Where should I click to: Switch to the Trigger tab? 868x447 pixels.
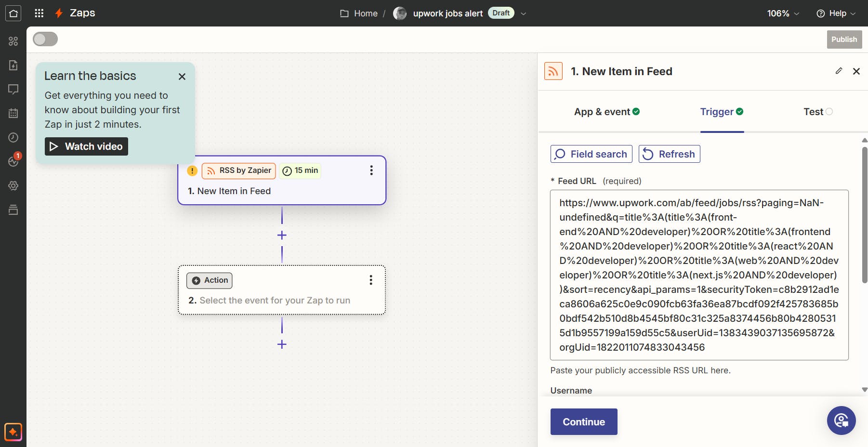(x=722, y=112)
